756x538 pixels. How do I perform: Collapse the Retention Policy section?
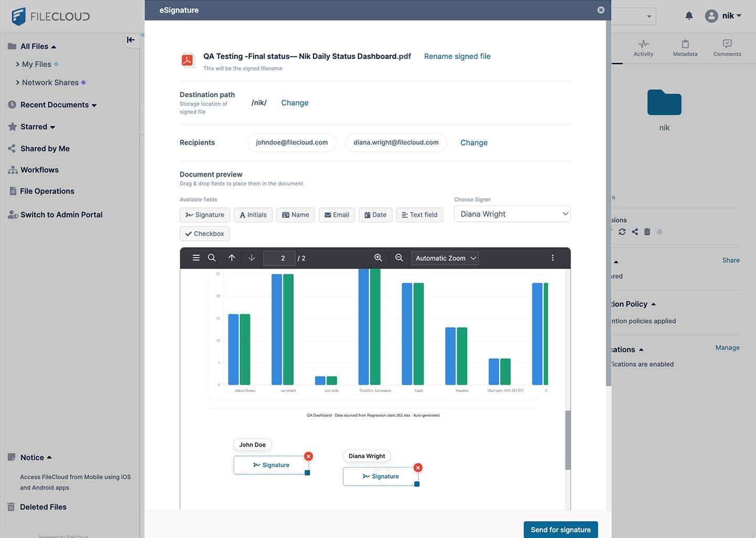click(654, 304)
